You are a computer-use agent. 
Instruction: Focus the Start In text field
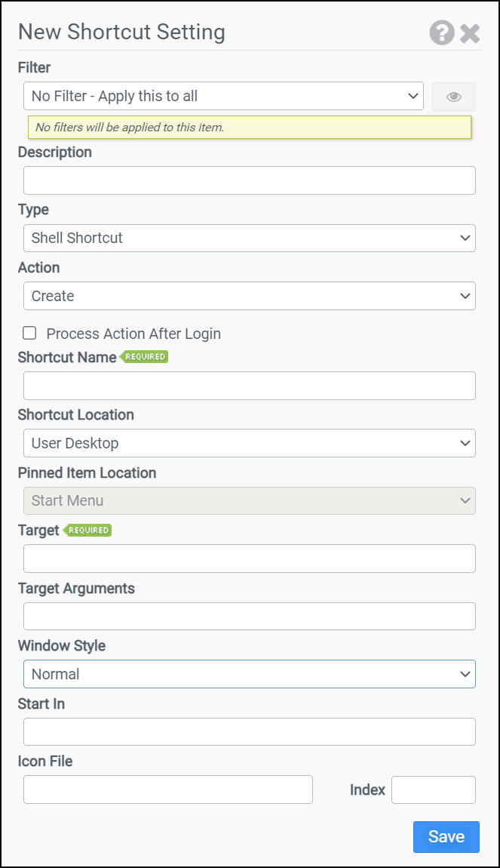click(x=249, y=731)
